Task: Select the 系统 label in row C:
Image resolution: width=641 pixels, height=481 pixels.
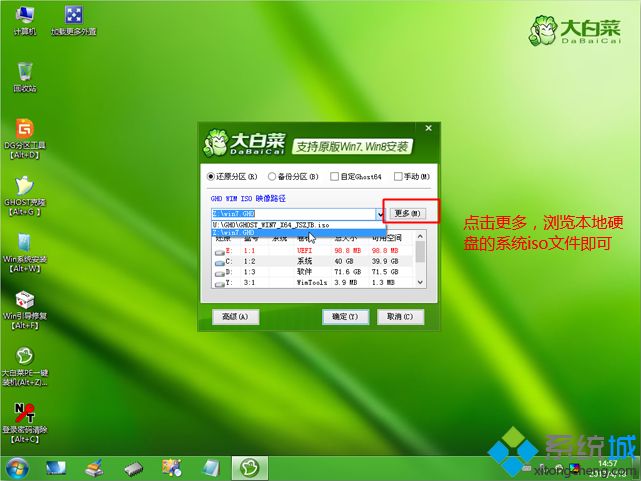Action: [305, 261]
